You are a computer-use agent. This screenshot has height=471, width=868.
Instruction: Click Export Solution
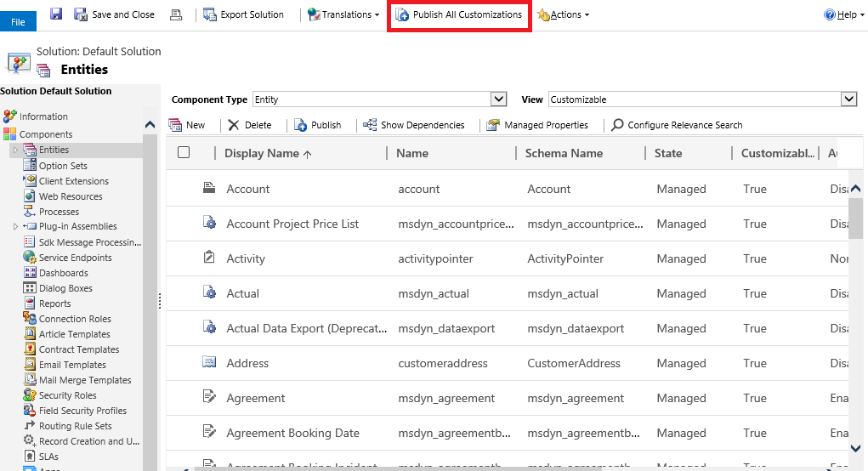point(244,14)
